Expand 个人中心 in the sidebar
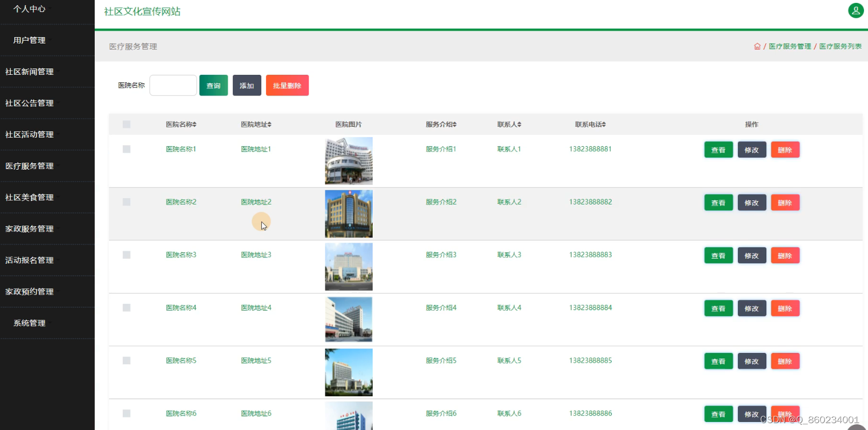Image resolution: width=868 pixels, height=430 pixels. [x=47, y=9]
